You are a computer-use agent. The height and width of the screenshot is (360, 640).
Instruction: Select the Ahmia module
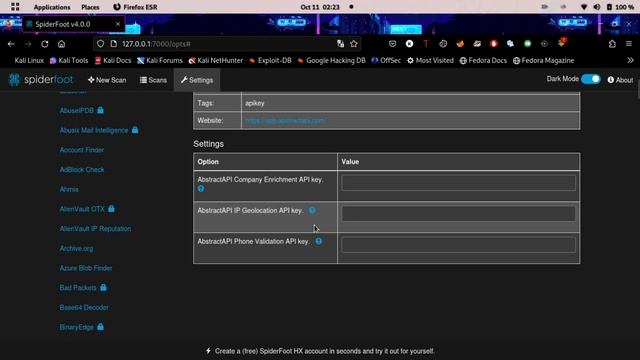69,189
